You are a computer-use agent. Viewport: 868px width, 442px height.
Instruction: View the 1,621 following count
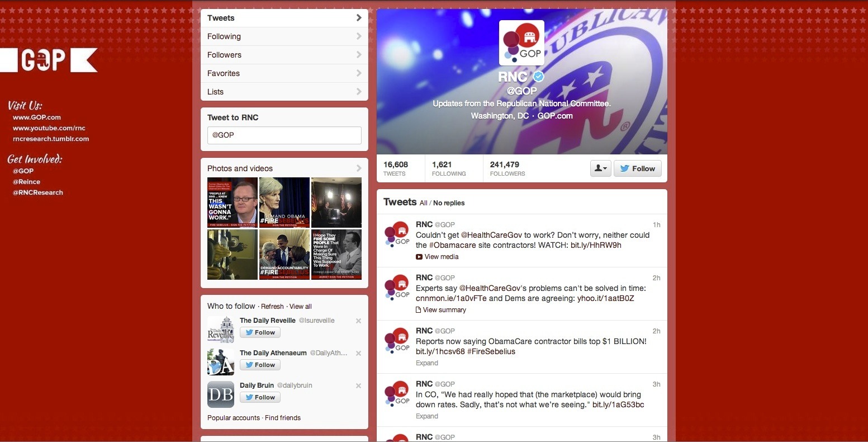pyautogui.click(x=449, y=168)
